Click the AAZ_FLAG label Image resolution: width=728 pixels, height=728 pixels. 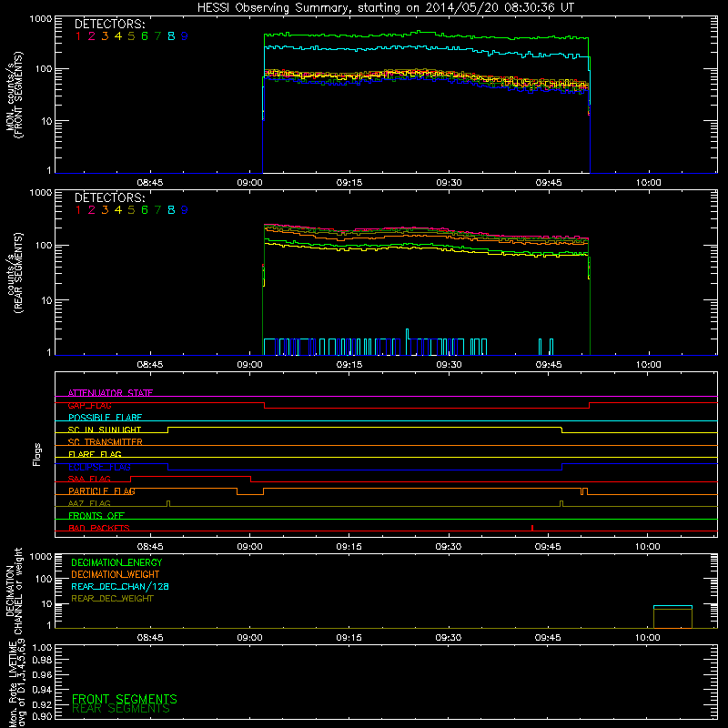[89, 503]
